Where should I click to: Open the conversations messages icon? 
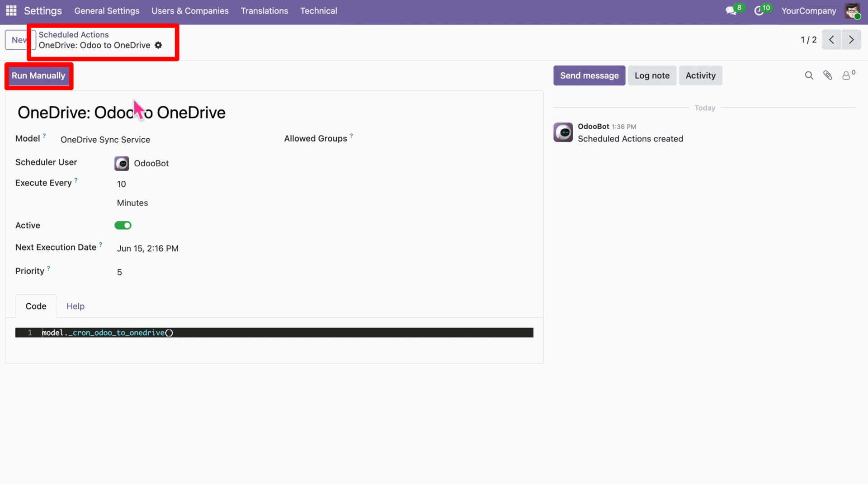pos(731,10)
